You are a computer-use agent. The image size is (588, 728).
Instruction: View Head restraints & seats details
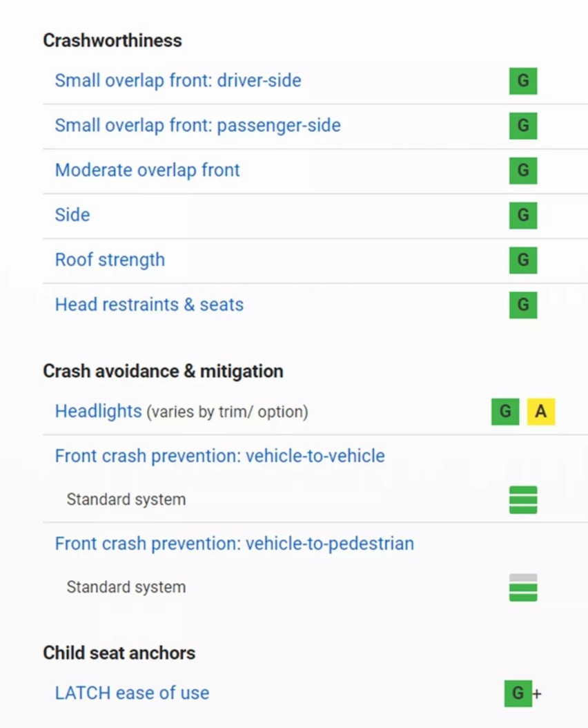[x=150, y=305]
